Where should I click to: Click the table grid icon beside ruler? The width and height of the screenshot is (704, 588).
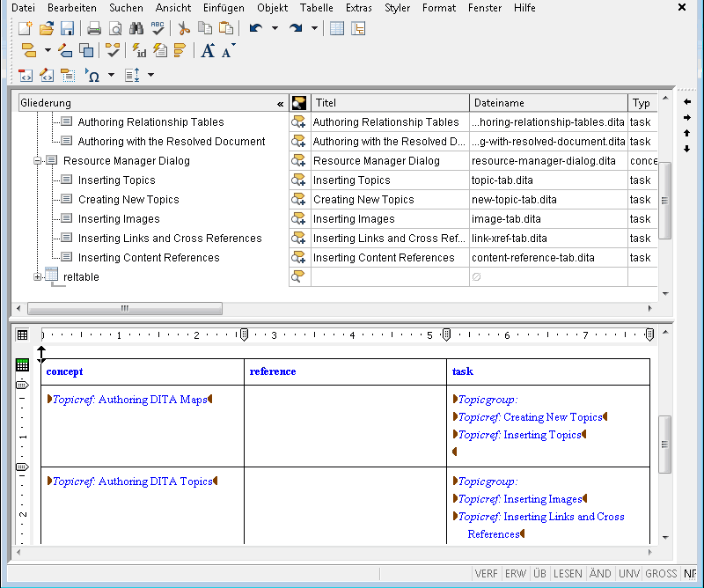point(22,334)
